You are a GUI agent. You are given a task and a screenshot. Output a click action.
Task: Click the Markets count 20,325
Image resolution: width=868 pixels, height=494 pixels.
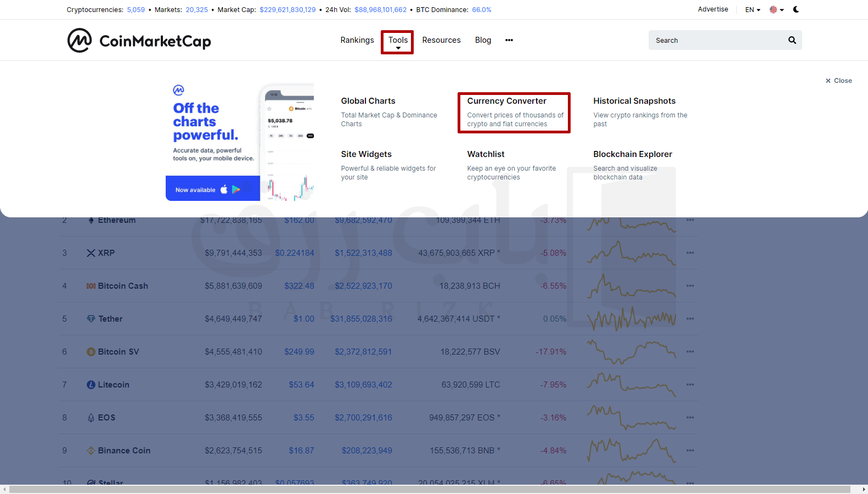[x=196, y=10]
